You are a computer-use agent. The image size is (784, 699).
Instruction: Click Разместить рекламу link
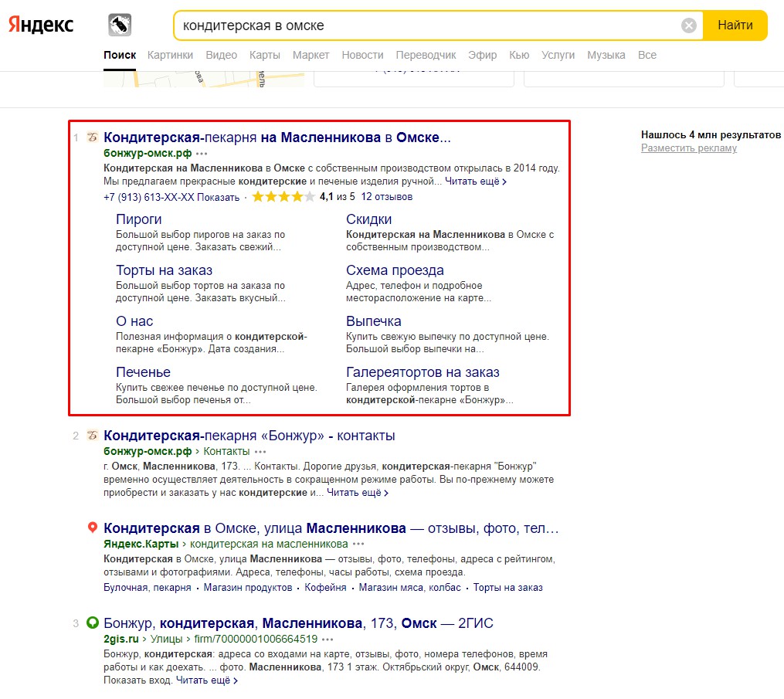pyautogui.click(x=688, y=148)
